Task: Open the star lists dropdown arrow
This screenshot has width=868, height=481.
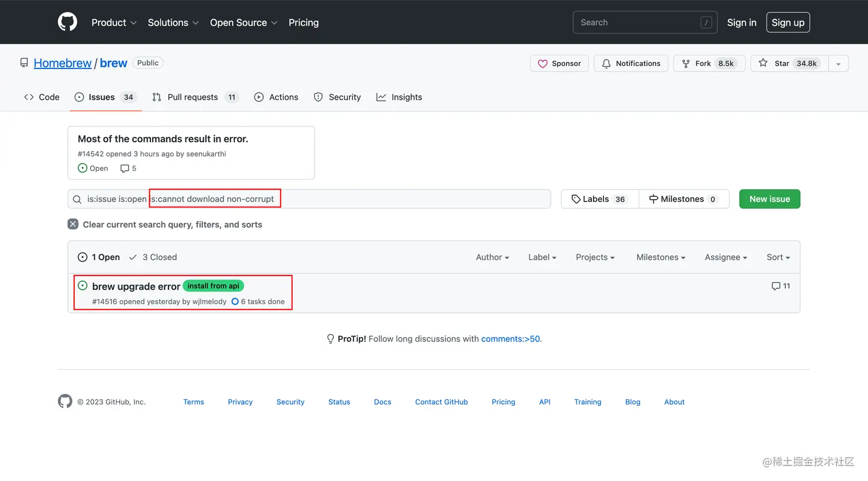Action: (x=838, y=63)
